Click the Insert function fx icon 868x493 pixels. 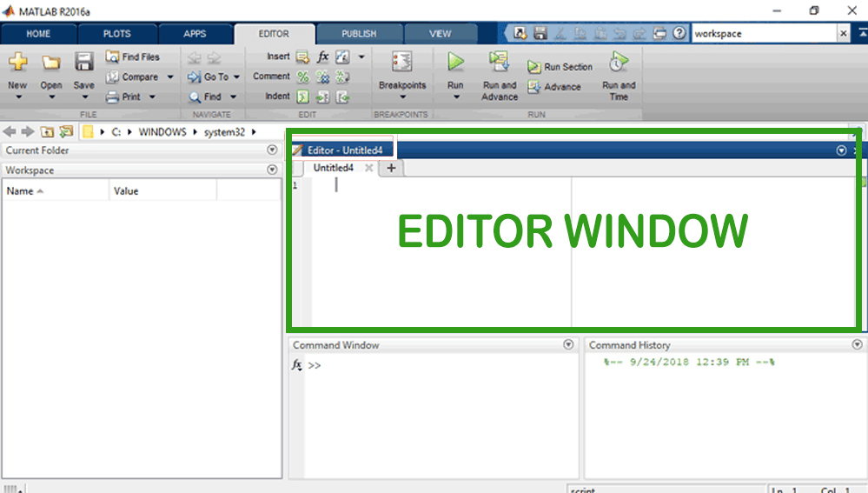(323, 57)
